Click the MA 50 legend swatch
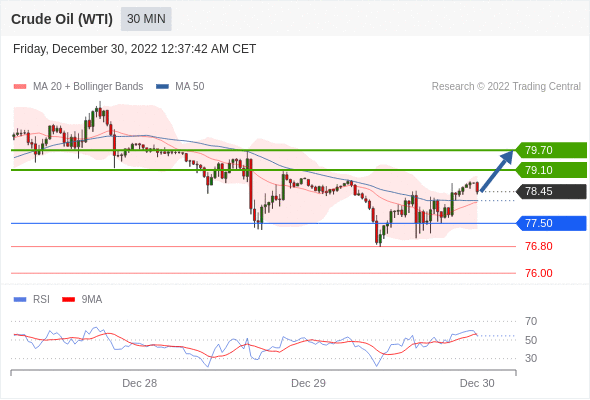 (162, 87)
